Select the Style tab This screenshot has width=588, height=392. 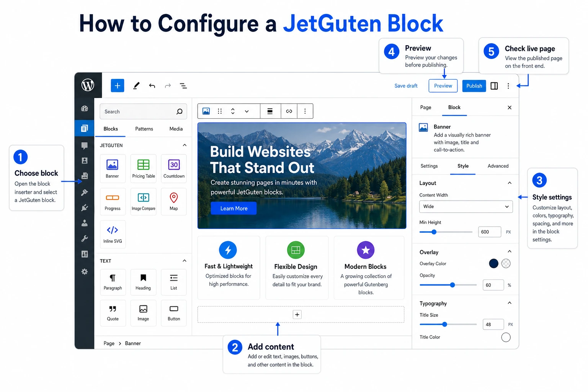coord(463,166)
